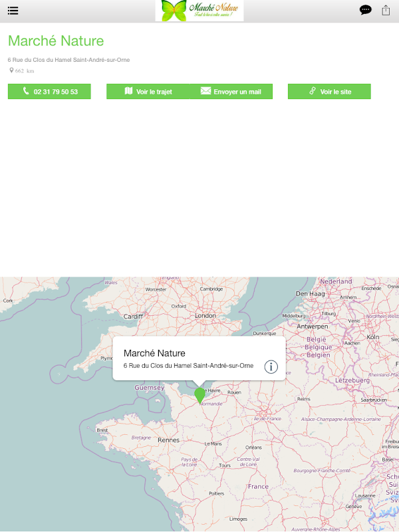Click Worcester label on the map
This screenshot has height=532, width=399.
156,289
